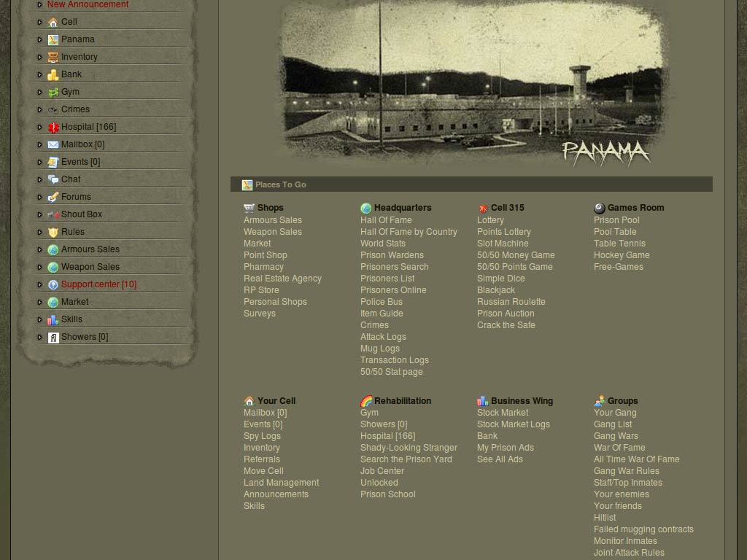747x560 pixels.
Task: Click the shopping cart Shops icon
Action: [249, 208]
